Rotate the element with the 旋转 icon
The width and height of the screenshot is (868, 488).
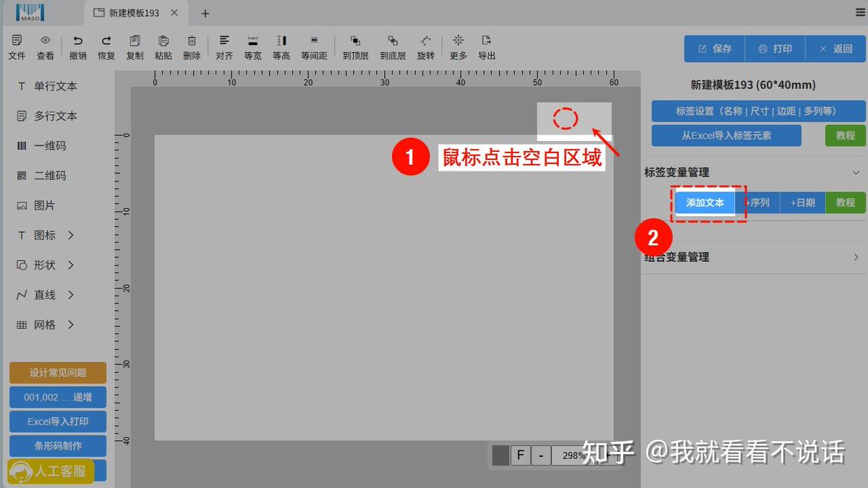pos(426,41)
